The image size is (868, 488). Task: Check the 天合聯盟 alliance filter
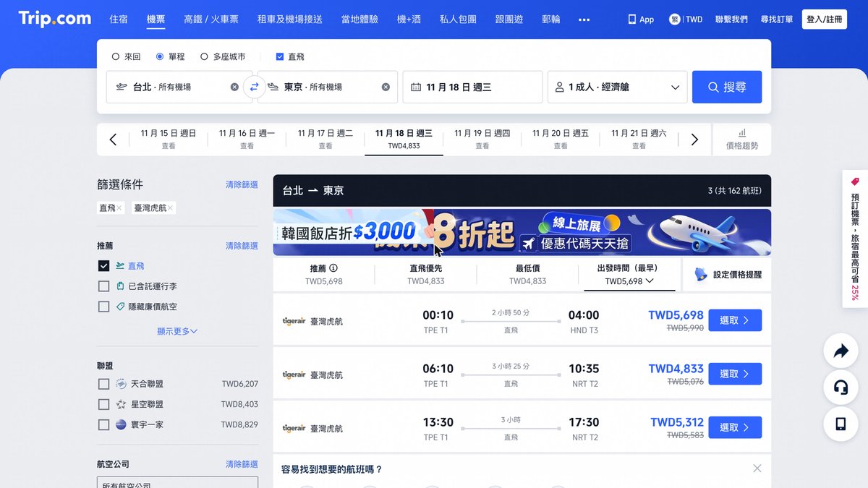pyautogui.click(x=103, y=384)
